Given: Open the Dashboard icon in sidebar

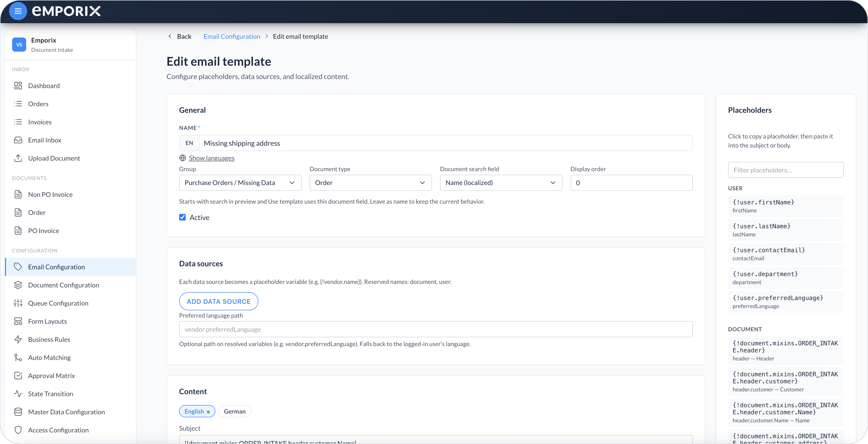Looking at the screenshot, I should click(18, 86).
